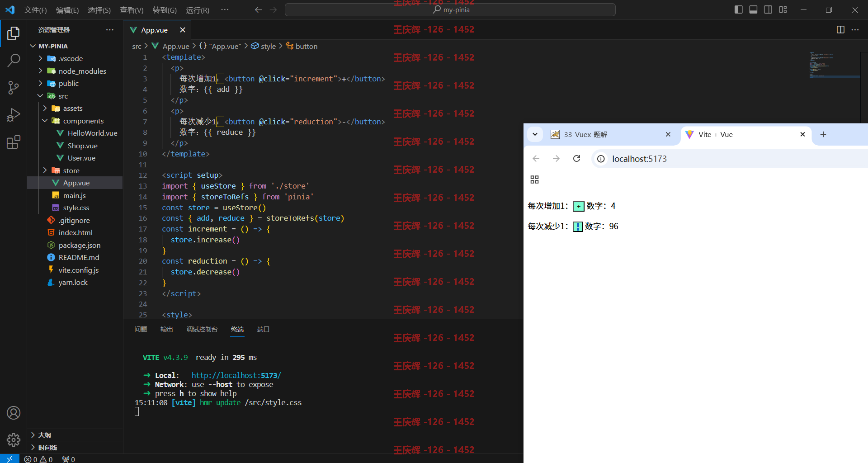Image resolution: width=868 pixels, height=463 pixels.
Task: Open the Manage gear icon
Action: 14,439
